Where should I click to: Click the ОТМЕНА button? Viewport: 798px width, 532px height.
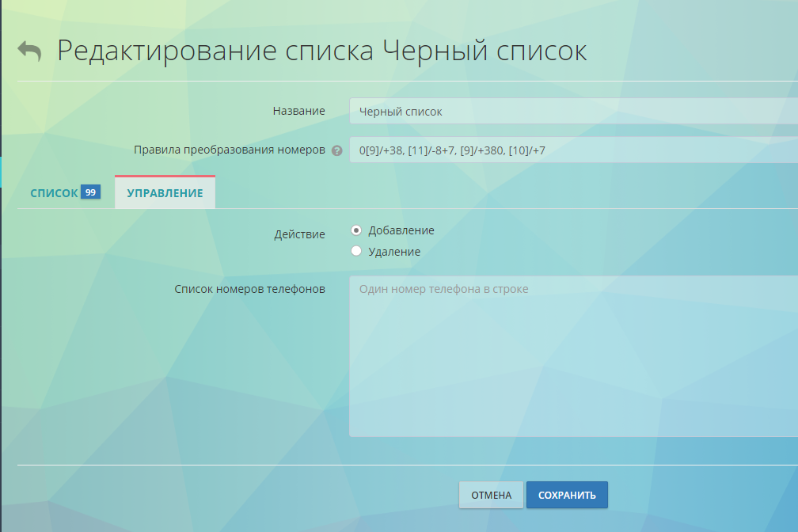(x=490, y=494)
